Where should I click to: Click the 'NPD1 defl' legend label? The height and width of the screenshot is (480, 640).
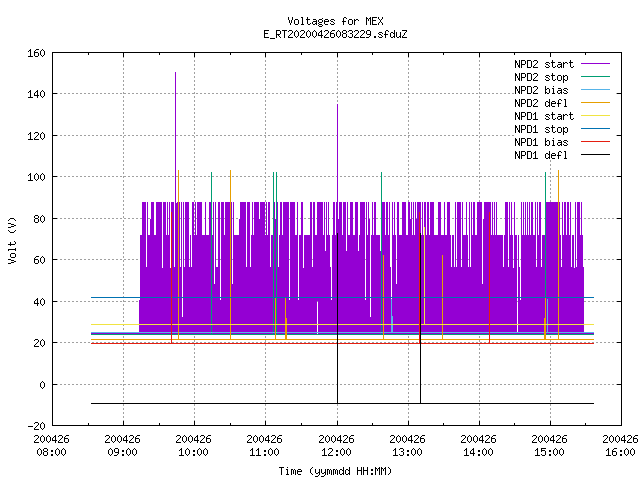tap(541, 155)
